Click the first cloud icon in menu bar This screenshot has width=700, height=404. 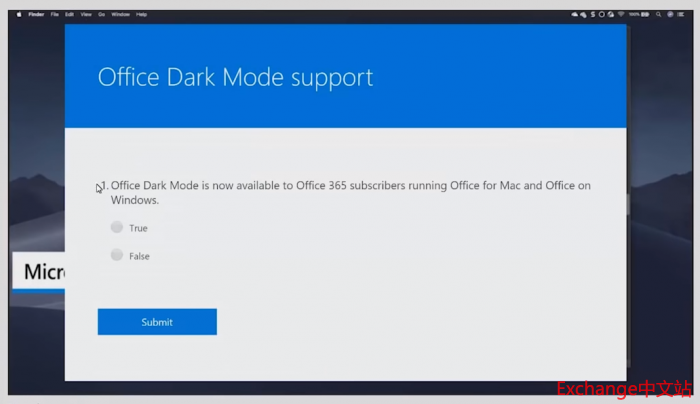574,15
